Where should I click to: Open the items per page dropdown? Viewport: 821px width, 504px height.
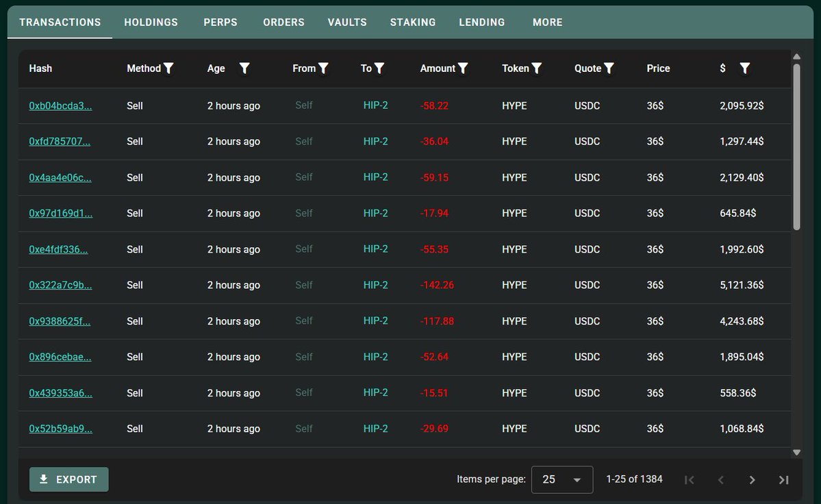tap(561, 480)
